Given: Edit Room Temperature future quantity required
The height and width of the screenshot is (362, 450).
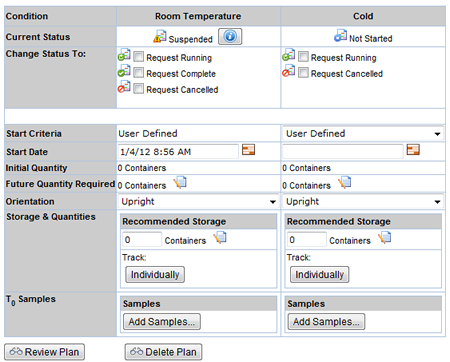Looking at the screenshot, I should point(180,183).
